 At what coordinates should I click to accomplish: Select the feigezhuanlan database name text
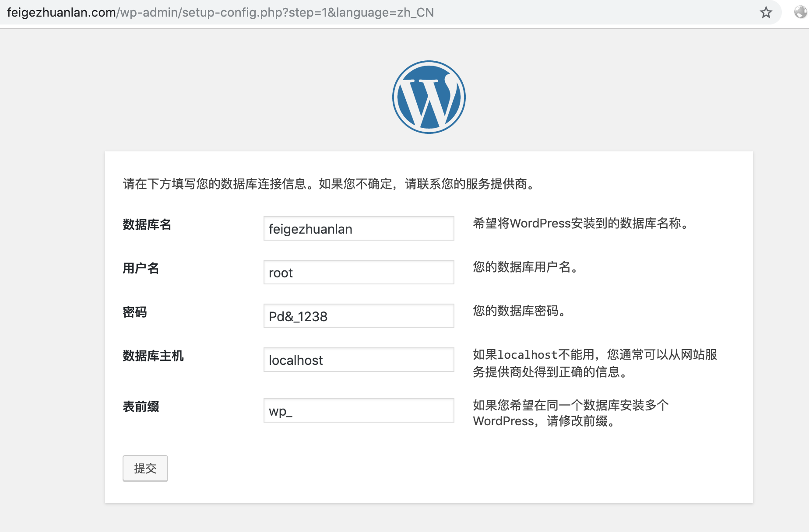310,228
